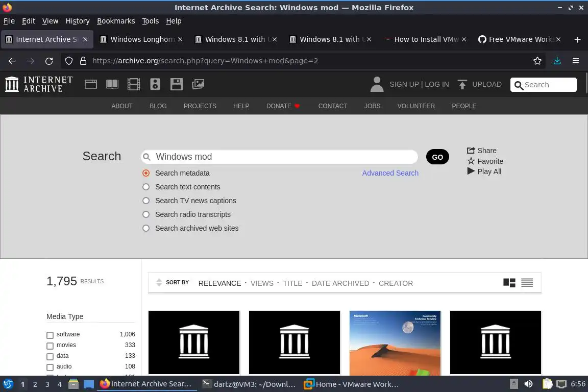Open the BLOG nav link
This screenshot has width=588, height=392.
coord(158,106)
